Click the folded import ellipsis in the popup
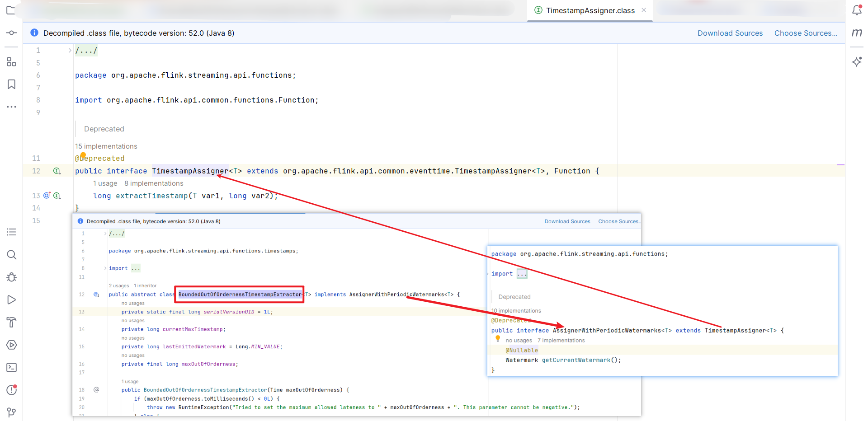 coord(522,274)
